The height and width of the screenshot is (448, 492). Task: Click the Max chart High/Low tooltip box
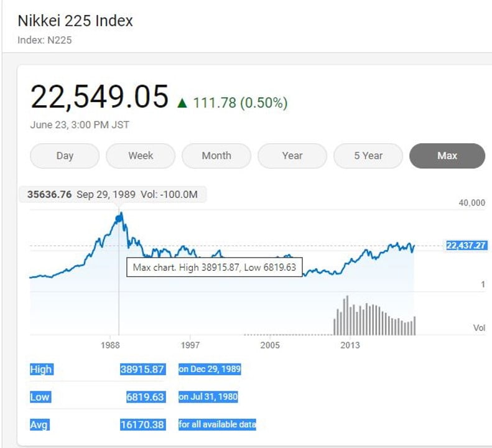[x=215, y=268]
